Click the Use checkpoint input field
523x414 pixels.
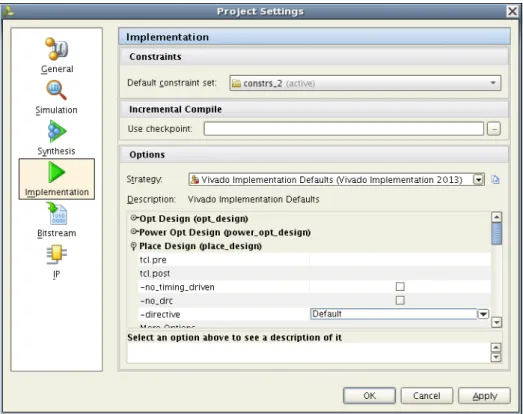344,129
